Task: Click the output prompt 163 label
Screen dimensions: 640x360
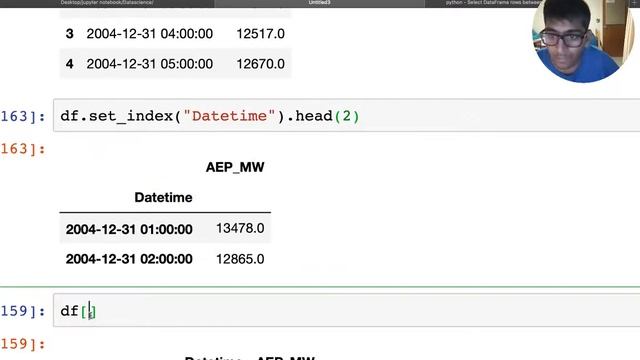Action: pyautogui.click(x=23, y=149)
